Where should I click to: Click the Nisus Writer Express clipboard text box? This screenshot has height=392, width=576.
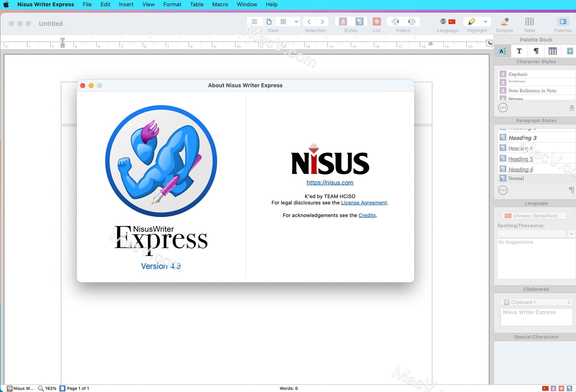[536, 317]
